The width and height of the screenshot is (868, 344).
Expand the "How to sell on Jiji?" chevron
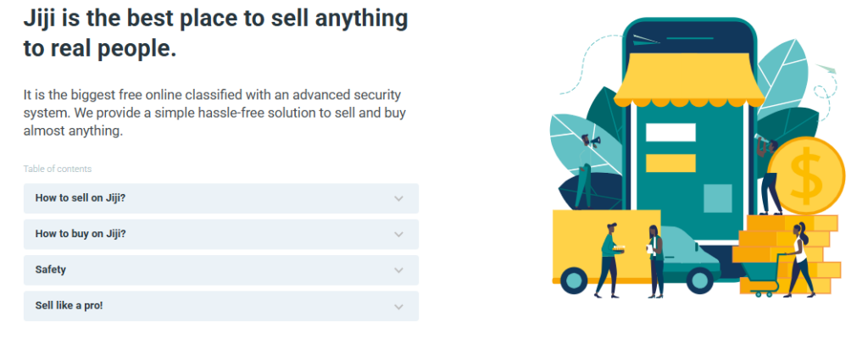(x=398, y=198)
